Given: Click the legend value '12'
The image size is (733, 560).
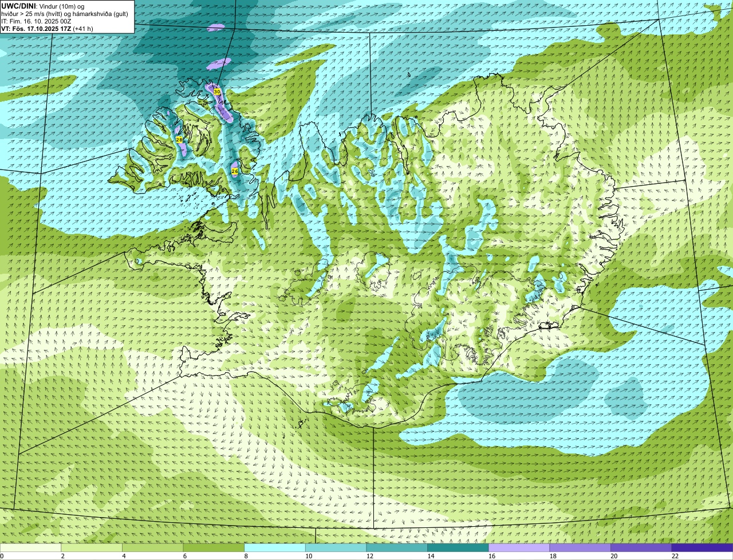Looking at the screenshot, I should (370, 556).
